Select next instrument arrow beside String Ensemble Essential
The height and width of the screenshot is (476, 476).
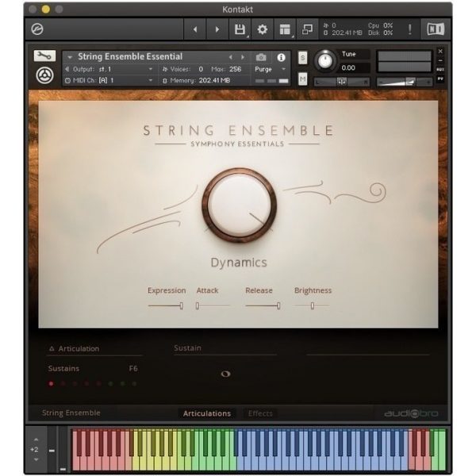pyautogui.click(x=243, y=57)
